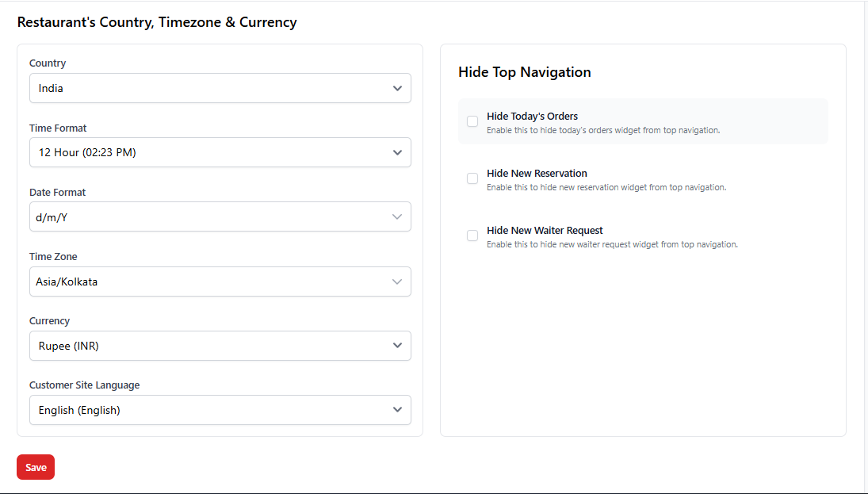The width and height of the screenshot is (868, 494).
Task: Open the Date Format dropdown
Action: coord(220,216)
